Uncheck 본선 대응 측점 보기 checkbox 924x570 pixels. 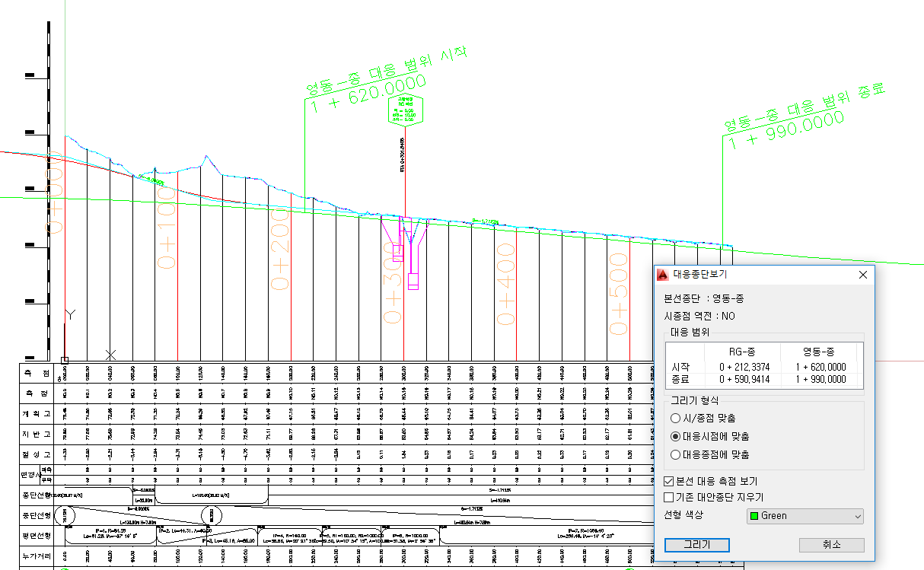point(669,481)
